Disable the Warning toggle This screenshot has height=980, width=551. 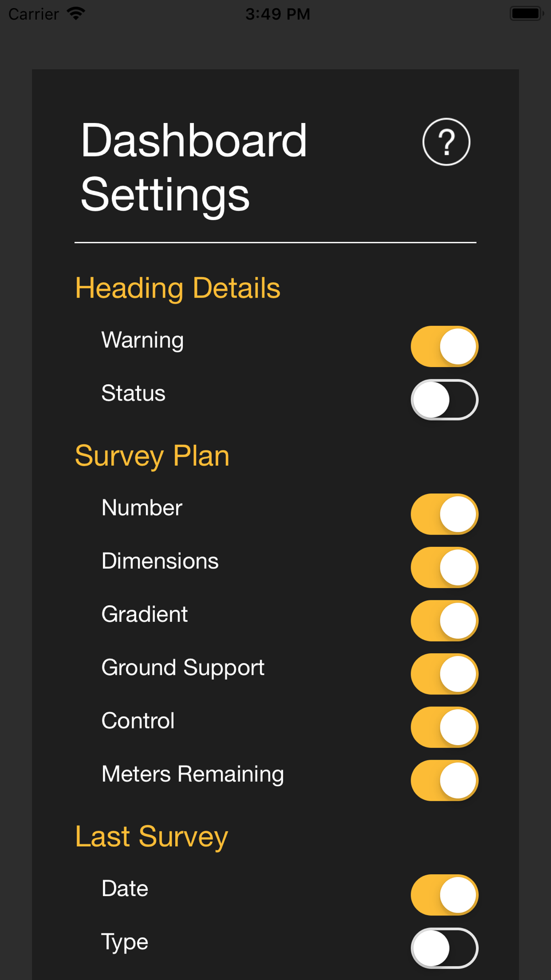tap(444, 347)
